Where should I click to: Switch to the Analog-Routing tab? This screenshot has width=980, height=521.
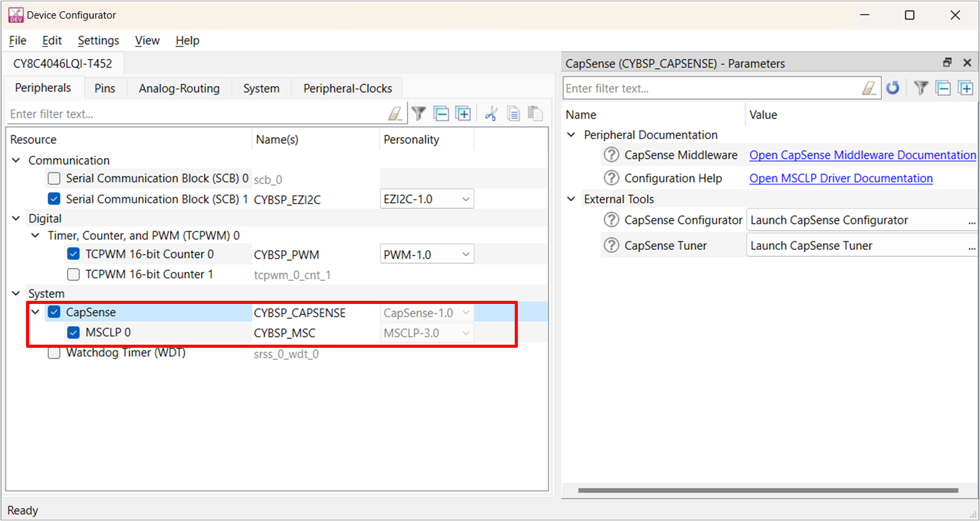[179, 88]
